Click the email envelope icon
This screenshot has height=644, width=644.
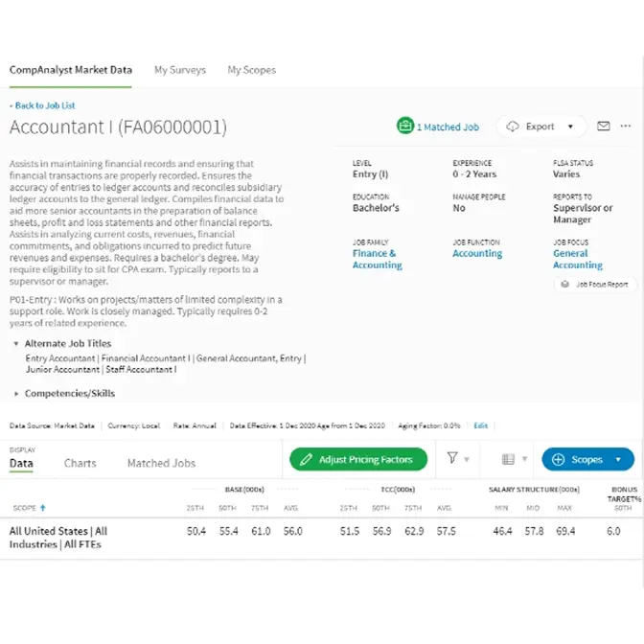[x=604, y=126]
